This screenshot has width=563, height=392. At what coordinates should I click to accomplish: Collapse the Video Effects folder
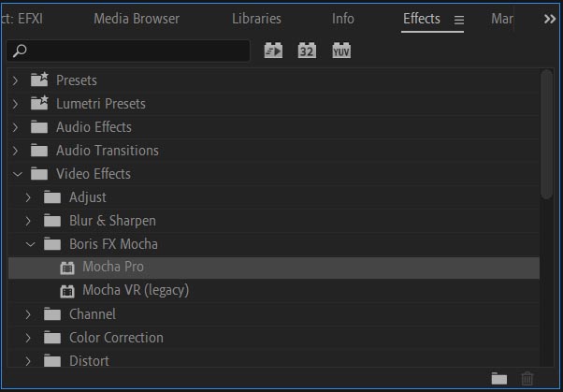16,174
